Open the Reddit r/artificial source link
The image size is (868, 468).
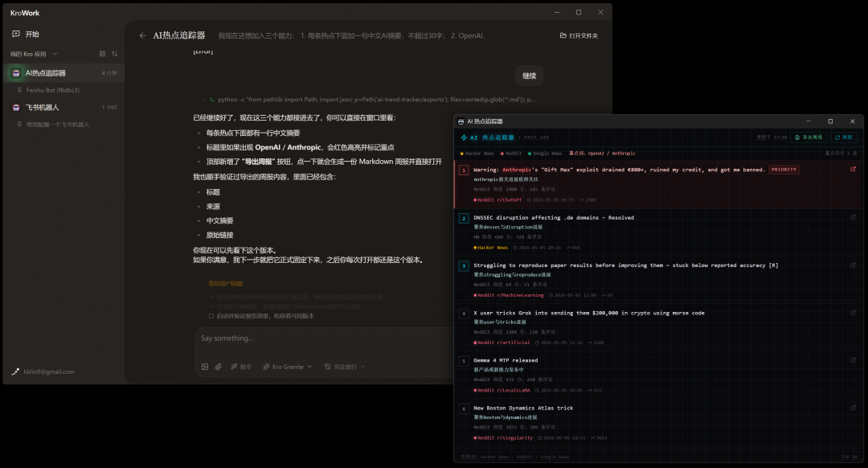pyautogui.click(x=502, y=343)
